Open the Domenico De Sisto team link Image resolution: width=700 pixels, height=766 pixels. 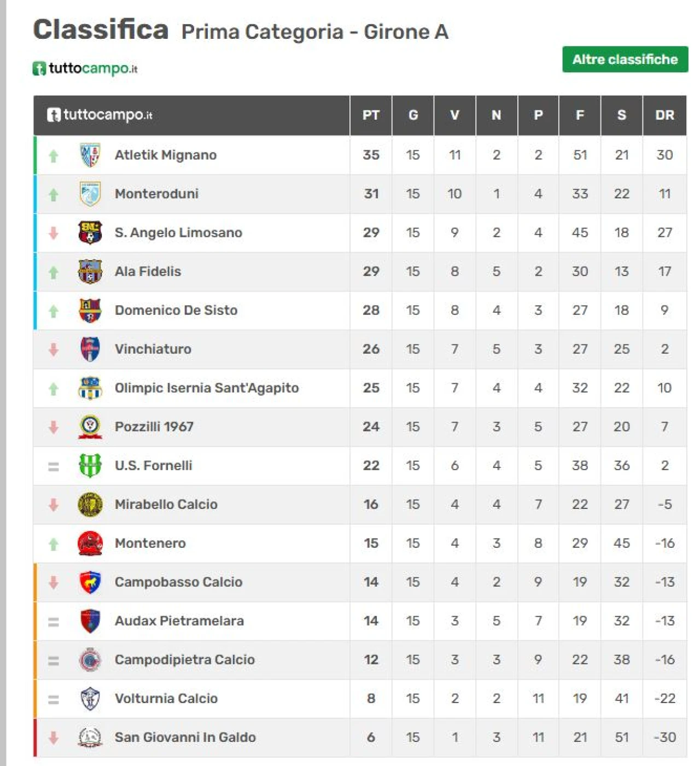pos(176,311)
